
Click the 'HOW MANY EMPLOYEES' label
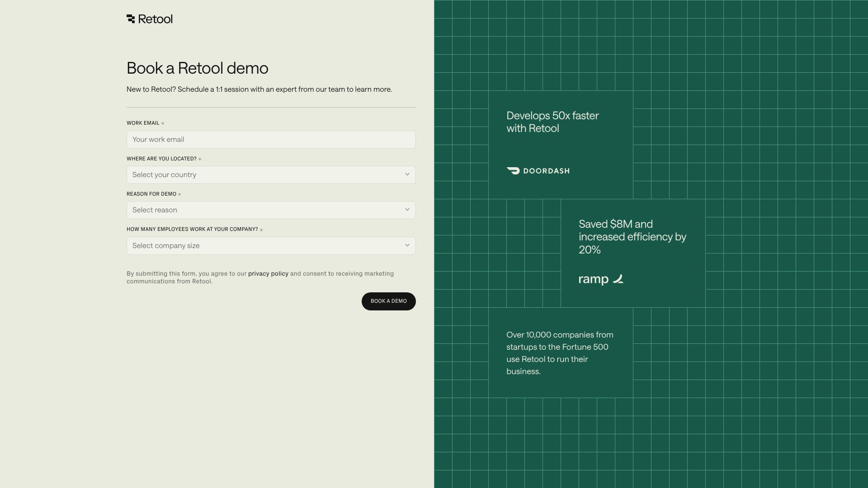tap(192, 230)
